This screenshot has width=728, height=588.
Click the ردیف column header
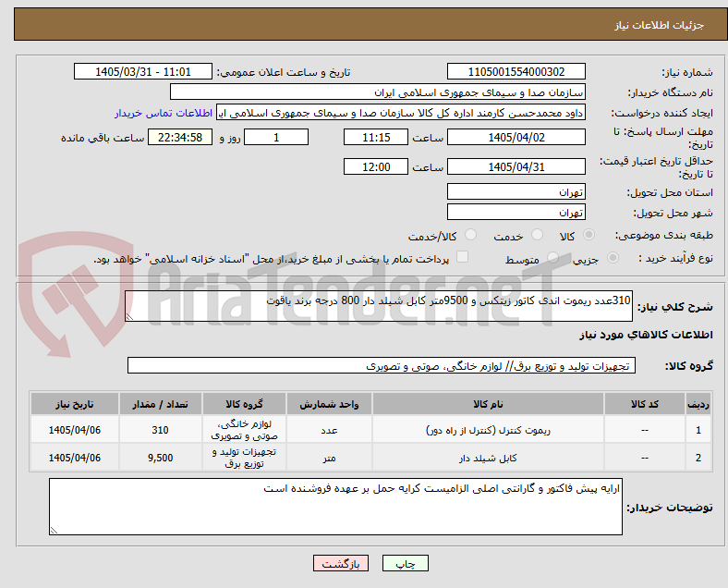click(698, 404)
